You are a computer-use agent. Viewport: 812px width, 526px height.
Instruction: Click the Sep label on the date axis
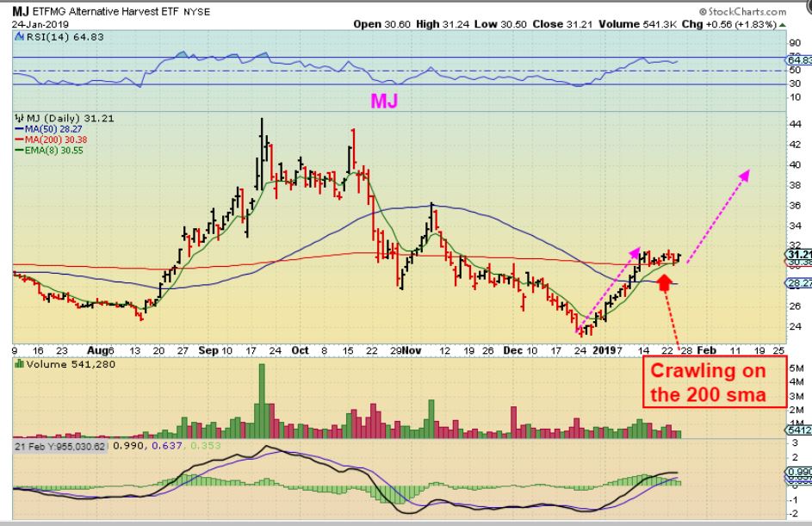click(x=208, y=350)
